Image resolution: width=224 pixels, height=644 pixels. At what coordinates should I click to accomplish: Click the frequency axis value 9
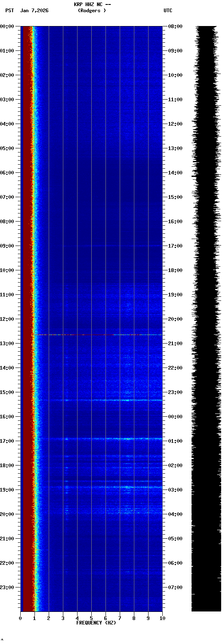[x=148, y=618]
